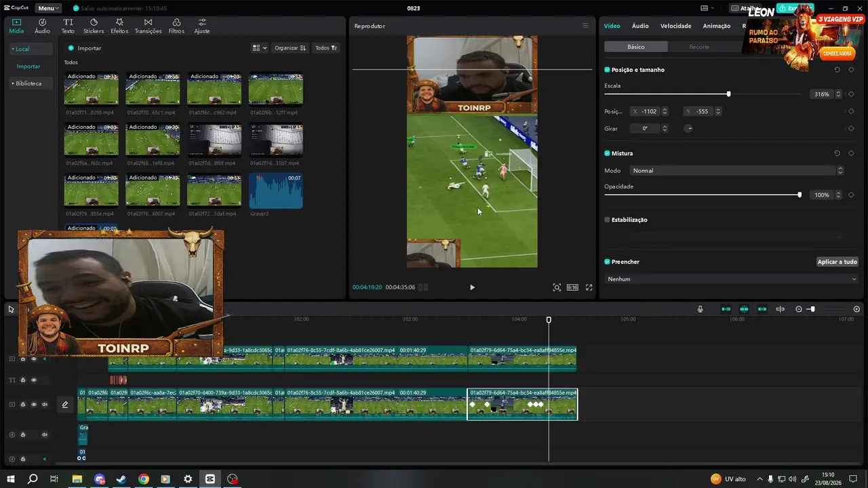Enable the Estabilização checkbox

click(607, 220)
